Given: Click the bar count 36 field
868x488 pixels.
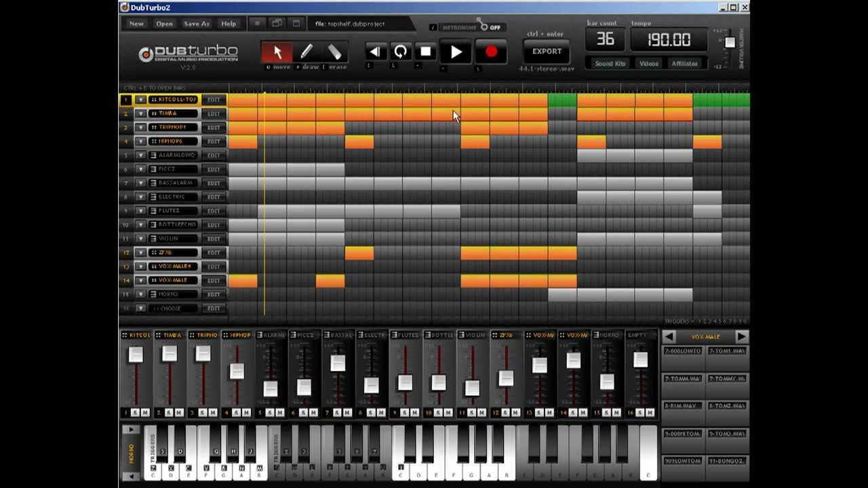Looking at the screenshot, I should point(605,39).
